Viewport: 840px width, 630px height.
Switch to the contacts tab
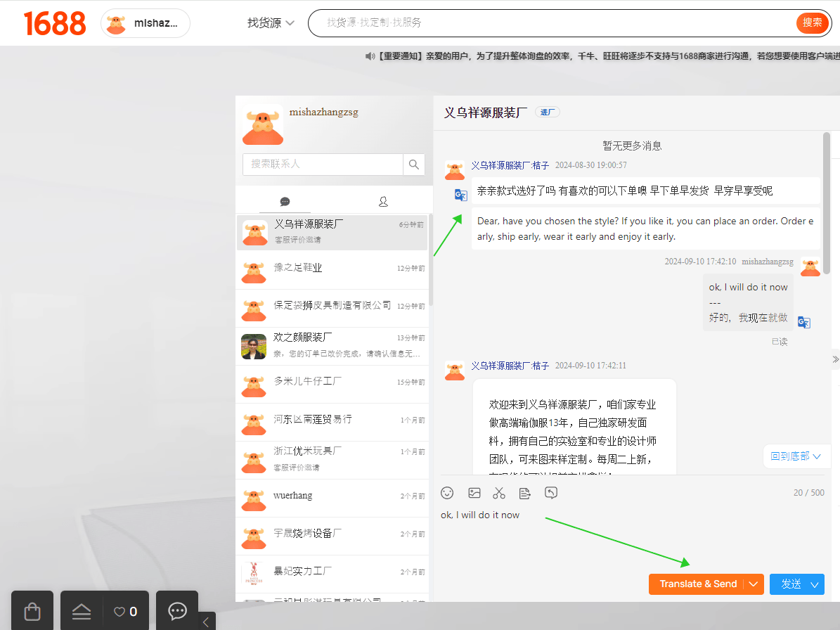pos(383,201)
